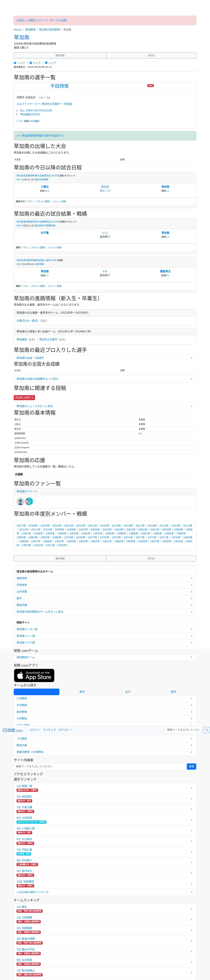Viewport: 210px width, 980px height.
Task: Open ranking row 1位 柳葉一路
Action: pos(105,788)
